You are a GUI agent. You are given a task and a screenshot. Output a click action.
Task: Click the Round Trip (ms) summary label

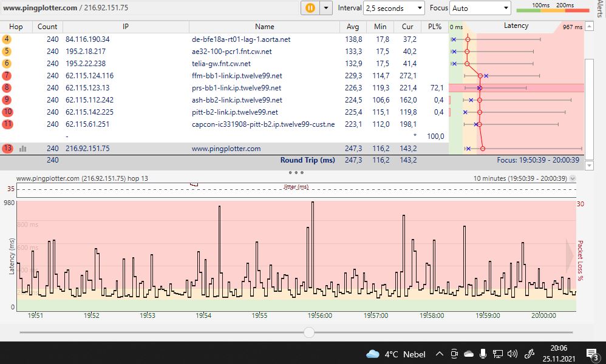[308, 160]
